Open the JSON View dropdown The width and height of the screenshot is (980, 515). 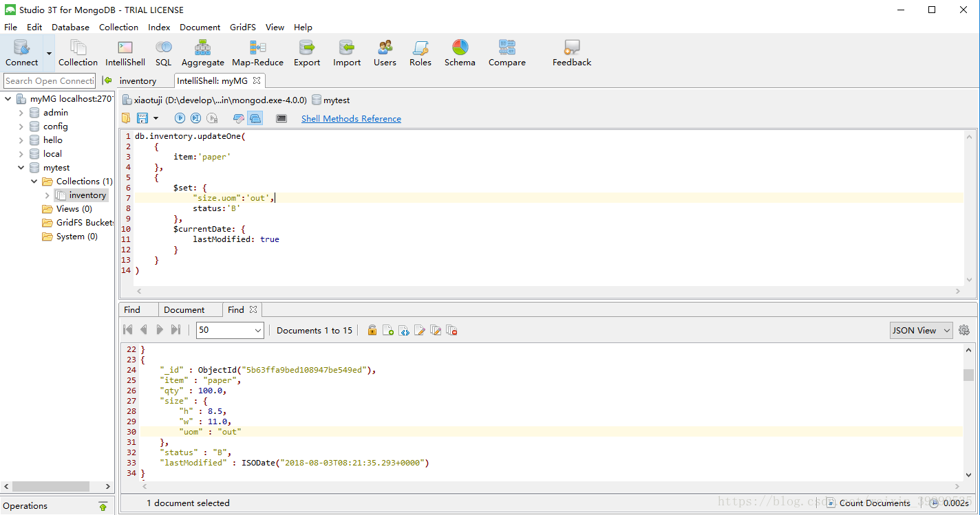pos(921,330)
